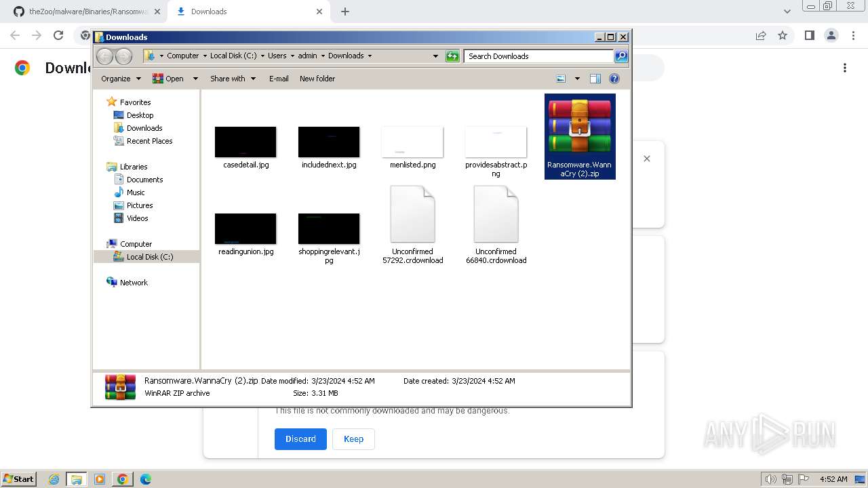This screenshot has width=868, height=488.
Task: Select shoppingrelevant.jpg thumbnail
Action: click(329, 228)
